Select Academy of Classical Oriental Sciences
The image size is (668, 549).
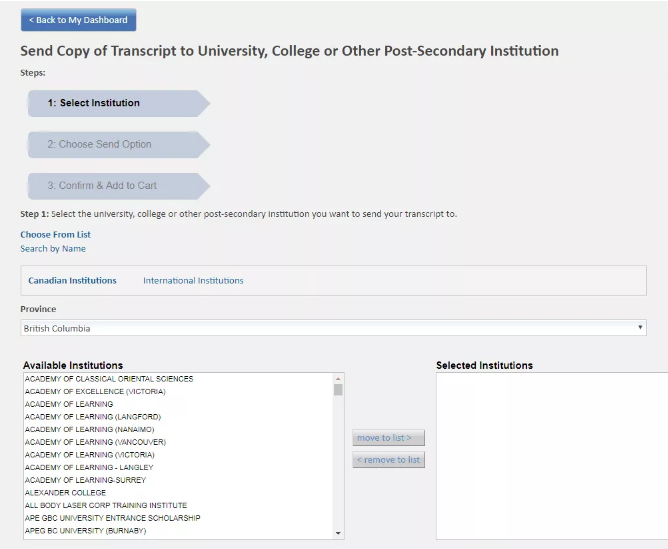109,379
